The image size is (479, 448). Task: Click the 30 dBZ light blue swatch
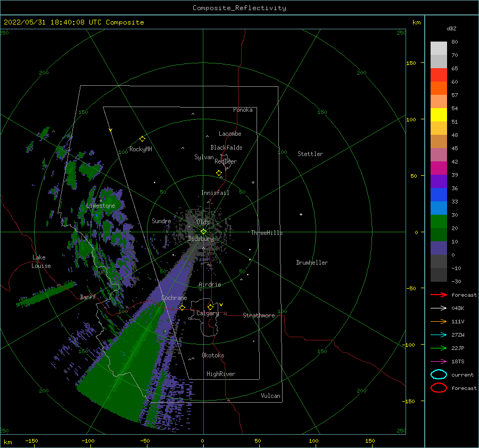click(439, 208)
